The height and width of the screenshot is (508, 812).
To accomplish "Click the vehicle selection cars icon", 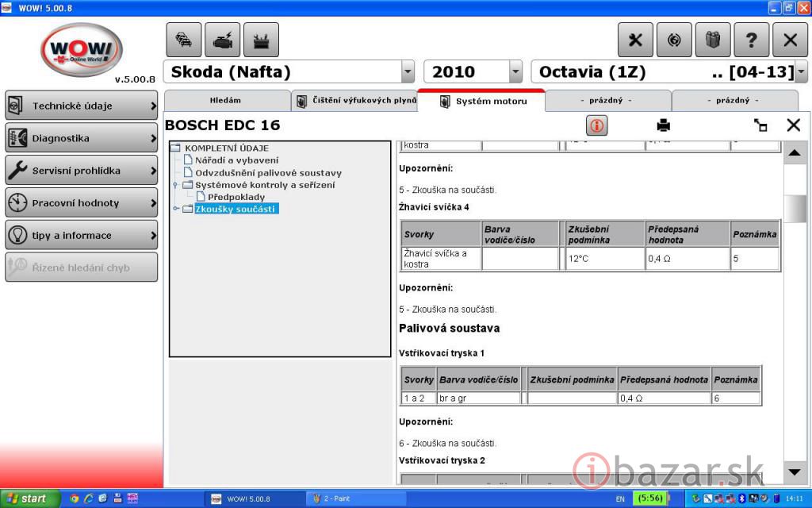I will [x=184, y=40].
